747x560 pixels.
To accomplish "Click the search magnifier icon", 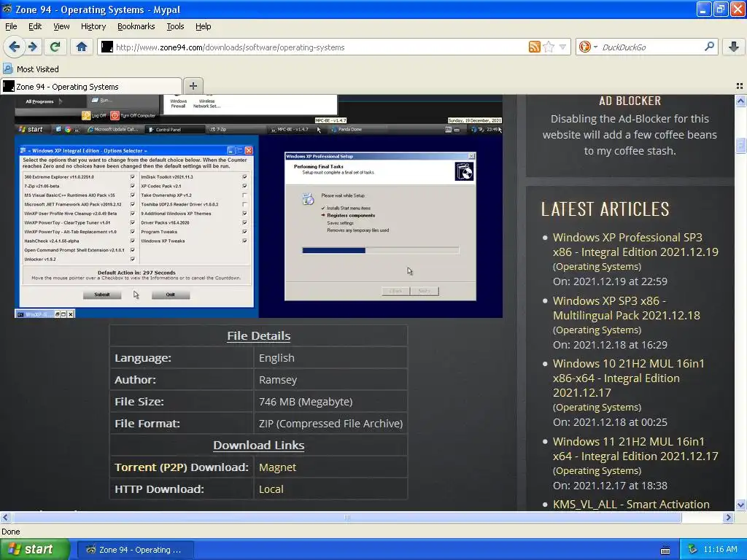I will coord(709,47).
